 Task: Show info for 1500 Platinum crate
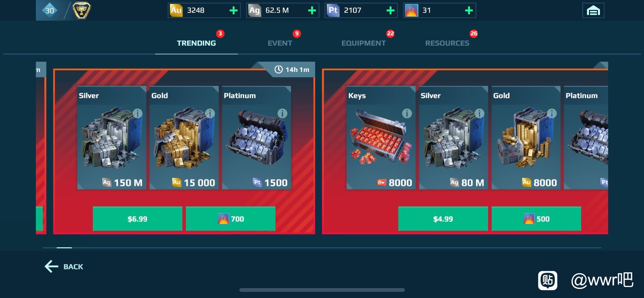point(282,113)
